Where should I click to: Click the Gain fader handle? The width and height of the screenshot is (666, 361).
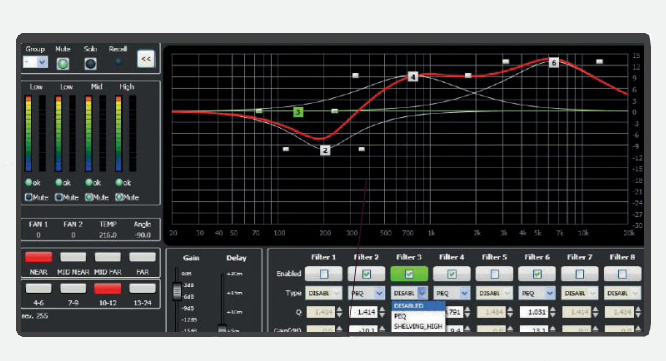point(177,291)
